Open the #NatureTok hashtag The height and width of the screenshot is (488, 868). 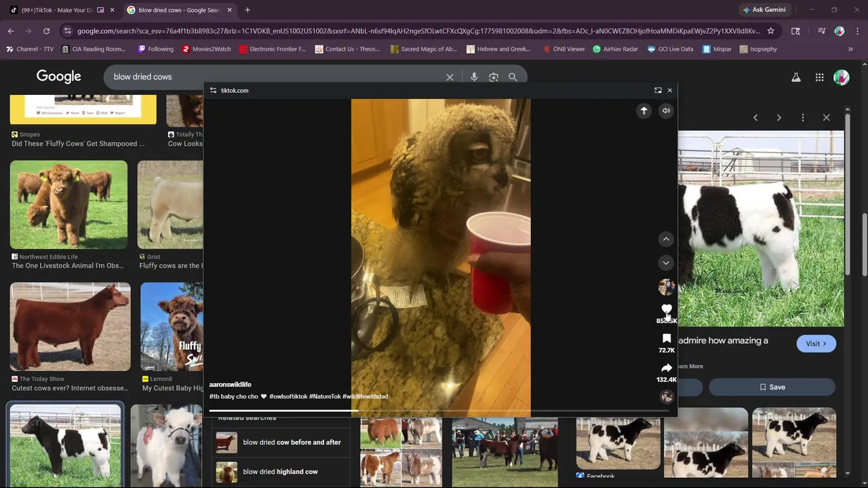click(325, 396)
